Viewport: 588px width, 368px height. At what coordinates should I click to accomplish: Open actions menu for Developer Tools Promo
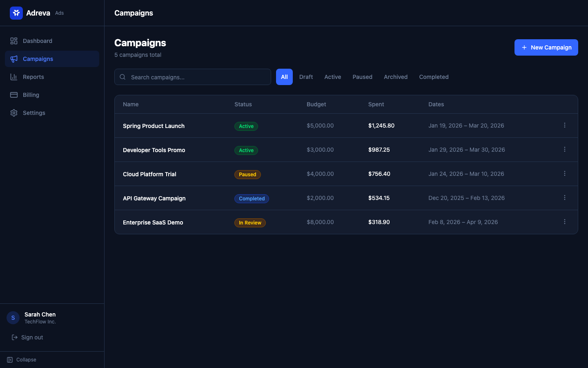(565, 150)
